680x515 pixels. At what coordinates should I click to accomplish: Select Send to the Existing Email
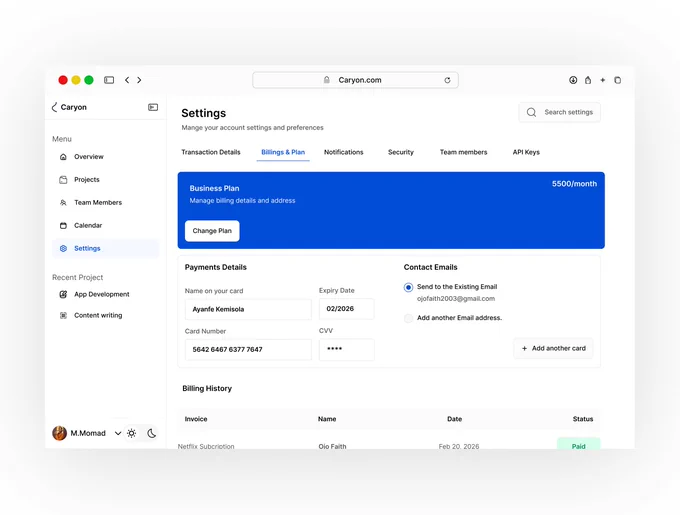[x=408, y=287]
